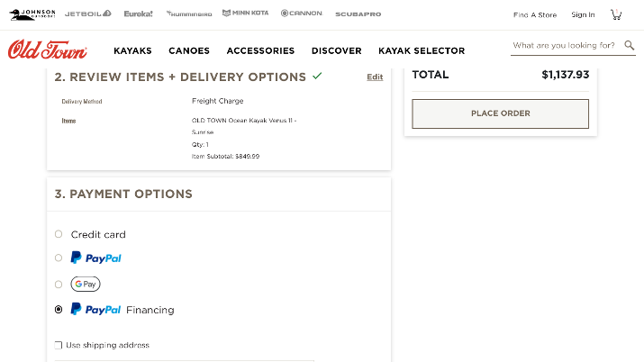Open the Kayaks menu
Screen dimensions: 644x362
(x=132, y=50)
